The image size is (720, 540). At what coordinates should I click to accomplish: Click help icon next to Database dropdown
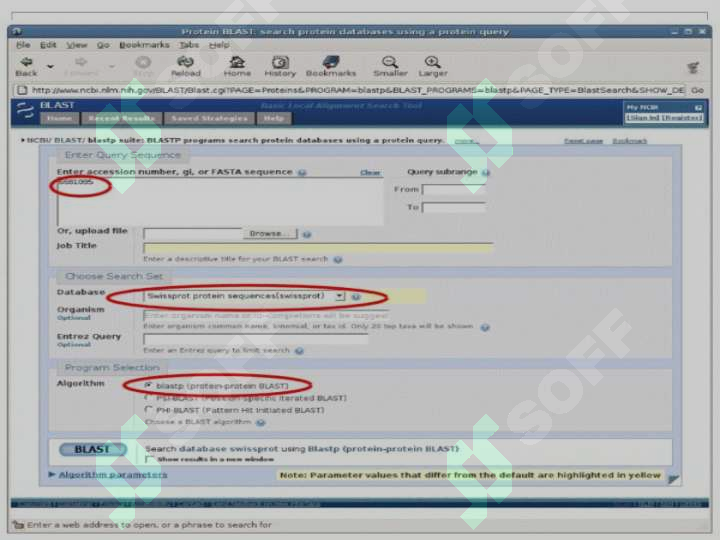[356, 297]
